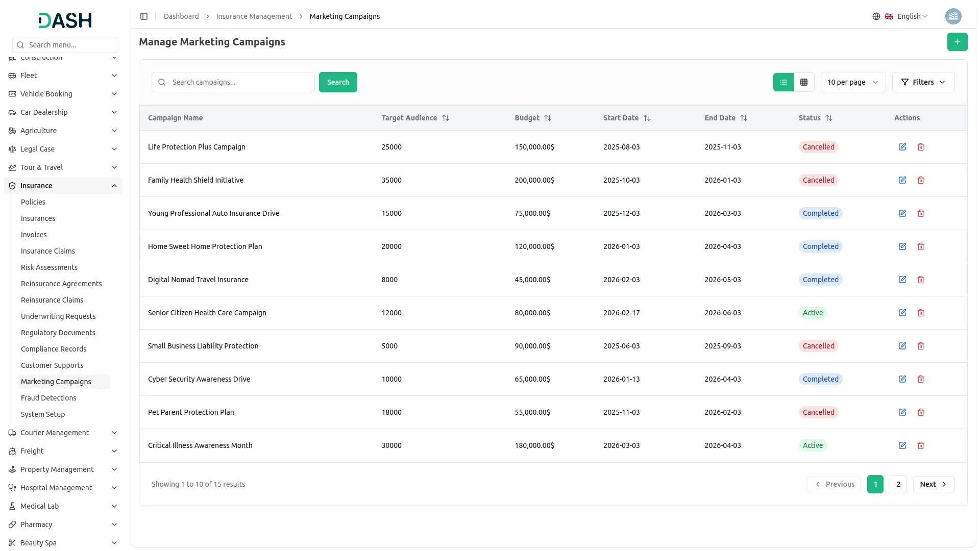Click the Search button for campaigns

(x=337, y=82)
